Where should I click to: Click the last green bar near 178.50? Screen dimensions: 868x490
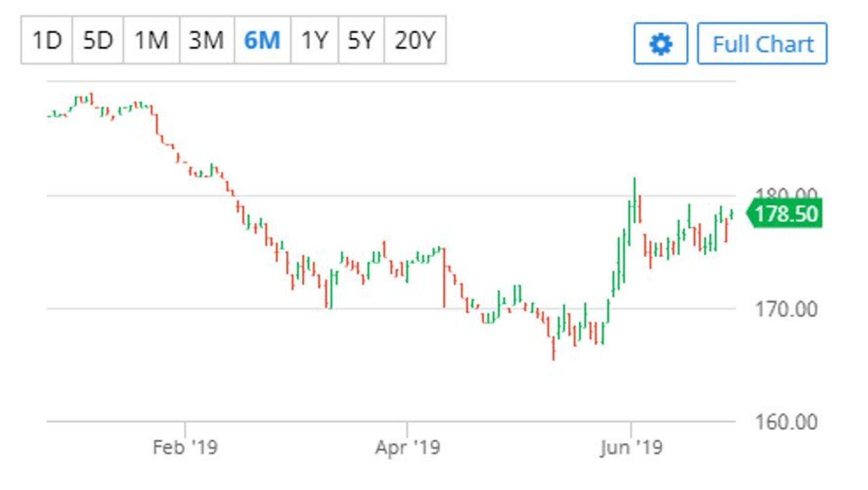tap(731, 214)
